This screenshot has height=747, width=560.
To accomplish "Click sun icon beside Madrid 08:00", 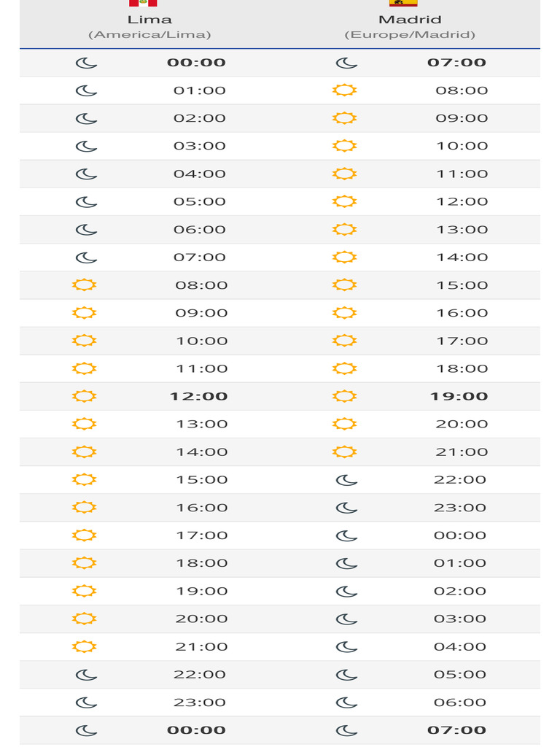I will 344,90.
